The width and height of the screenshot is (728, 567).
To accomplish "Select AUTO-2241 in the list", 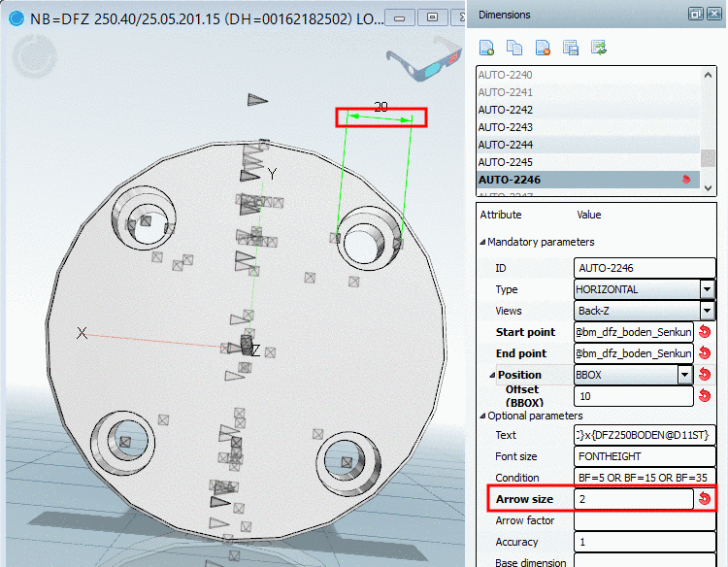I will [x=588, y=92].
